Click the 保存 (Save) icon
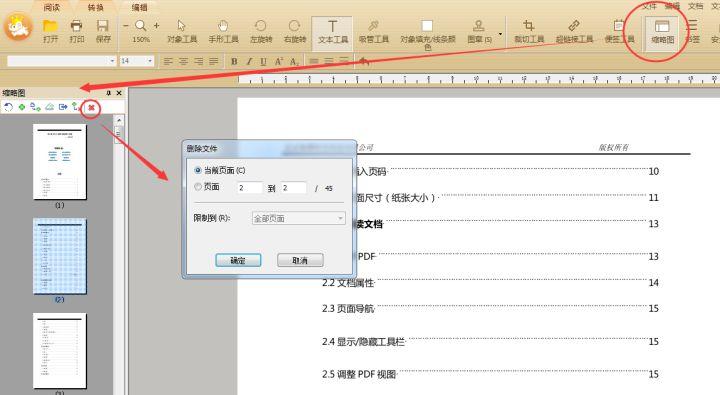The width and height of the screenshot is (720, 395). [x=102, y=26]
